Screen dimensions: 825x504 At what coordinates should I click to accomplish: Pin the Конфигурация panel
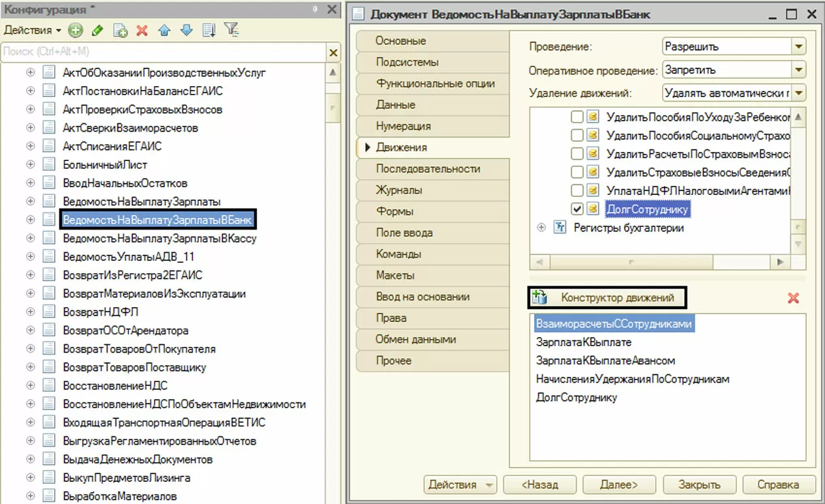pos(316,10)
